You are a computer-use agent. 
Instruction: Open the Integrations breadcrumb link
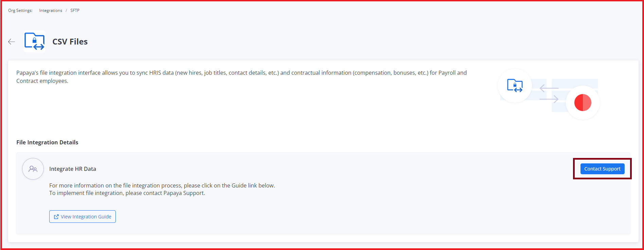pyautogui.click(x=51, y=11)
